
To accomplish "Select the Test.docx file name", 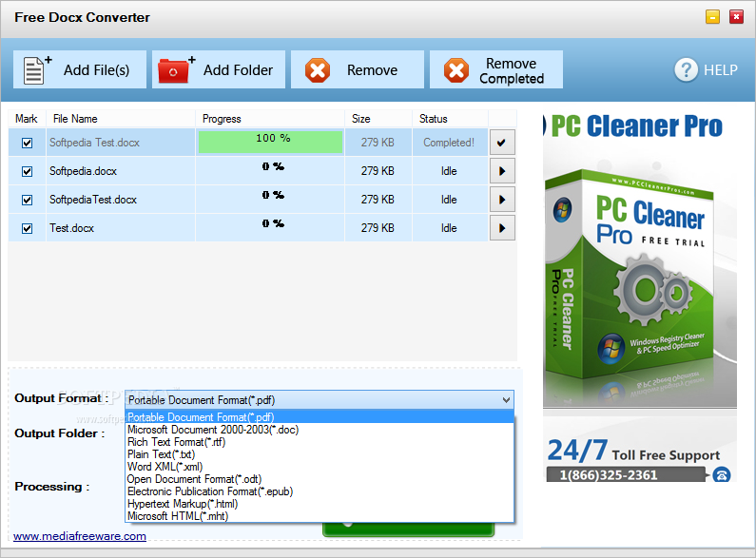I will 71,228.
